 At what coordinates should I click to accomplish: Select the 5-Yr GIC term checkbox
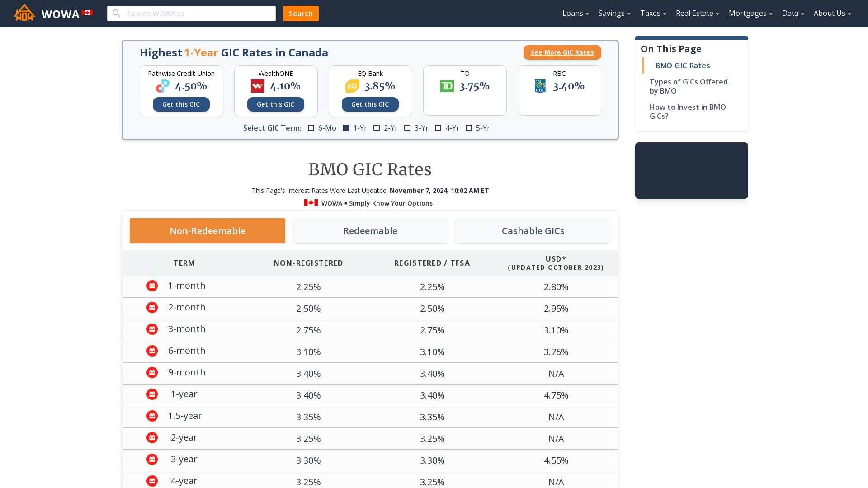[x=469, y=128]
